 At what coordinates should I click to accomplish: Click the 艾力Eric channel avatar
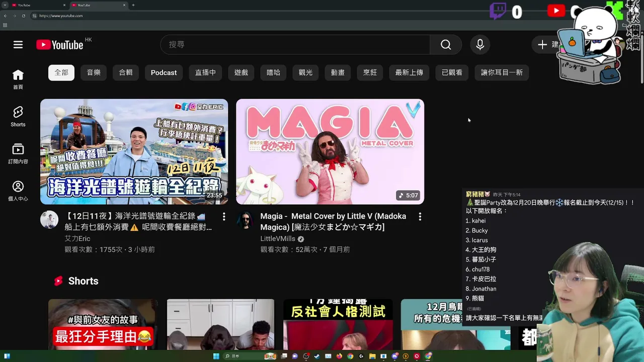[x=49, y=220]
